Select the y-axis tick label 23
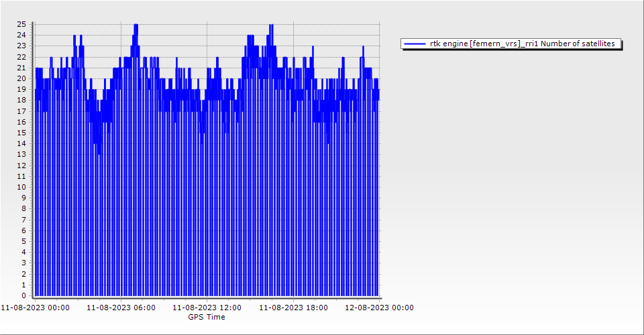644x335 pixels. click(21, 46)
